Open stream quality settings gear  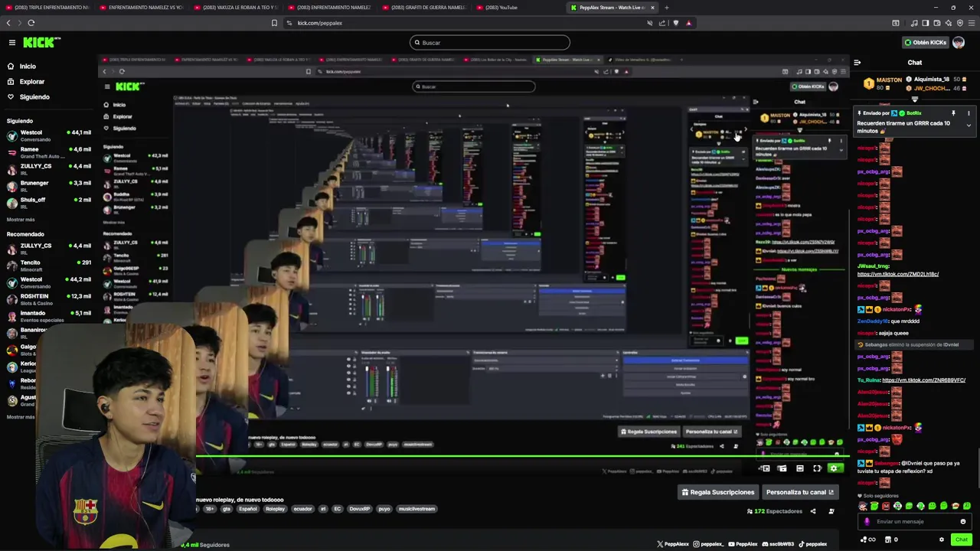pyautogui.click(x=835, y=468)
